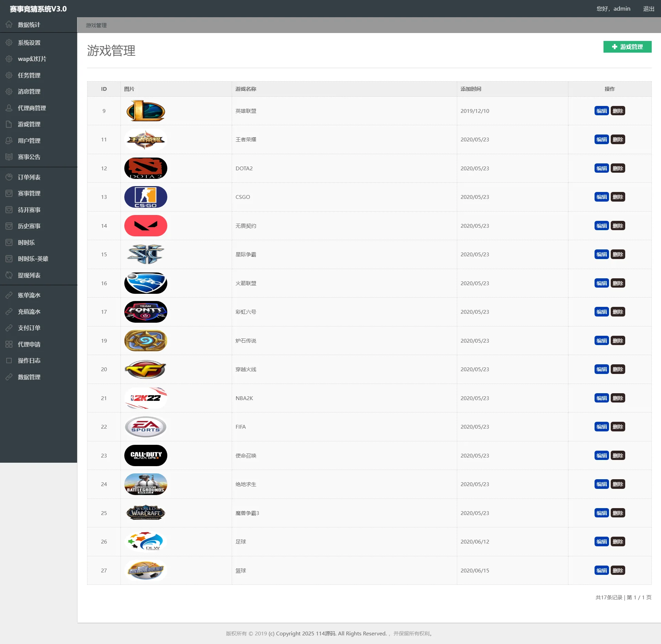Image resolution: width=661 pixels, height=644 pixels.
Task: Click the user icon beside 代理商管理
Action: [x=9, y=108]
